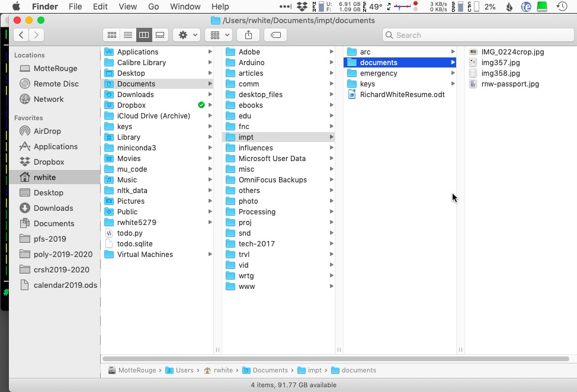The image size is (577, 392).
Task: Open the group-by arrange dropdown
Action: click(218, 35)
